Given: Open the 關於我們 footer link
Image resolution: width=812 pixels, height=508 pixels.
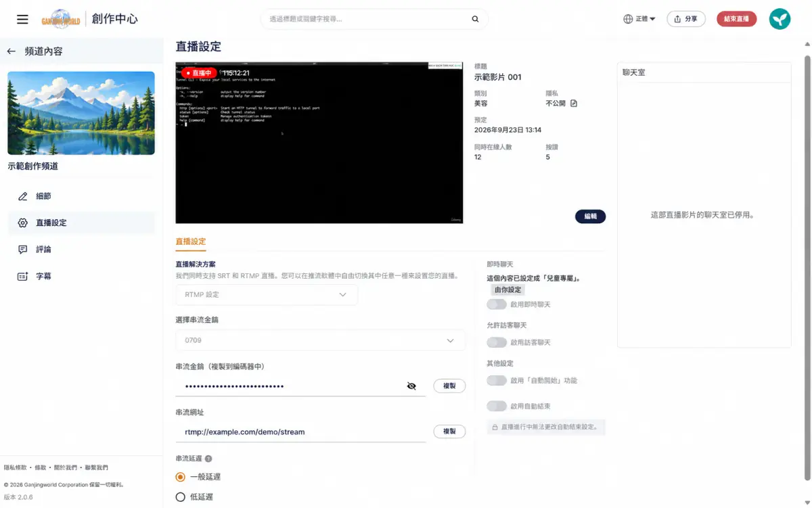Looking at the screenshot, I should coord(66,468).
